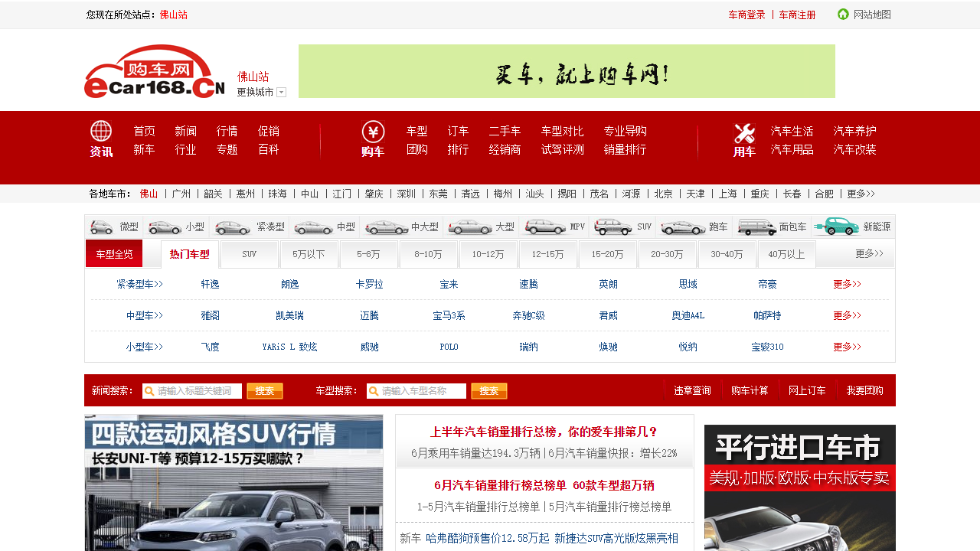This screenshot has width=980, height=551.
Task: Open 新闻 in main nav
Action: tap(185, 131)
